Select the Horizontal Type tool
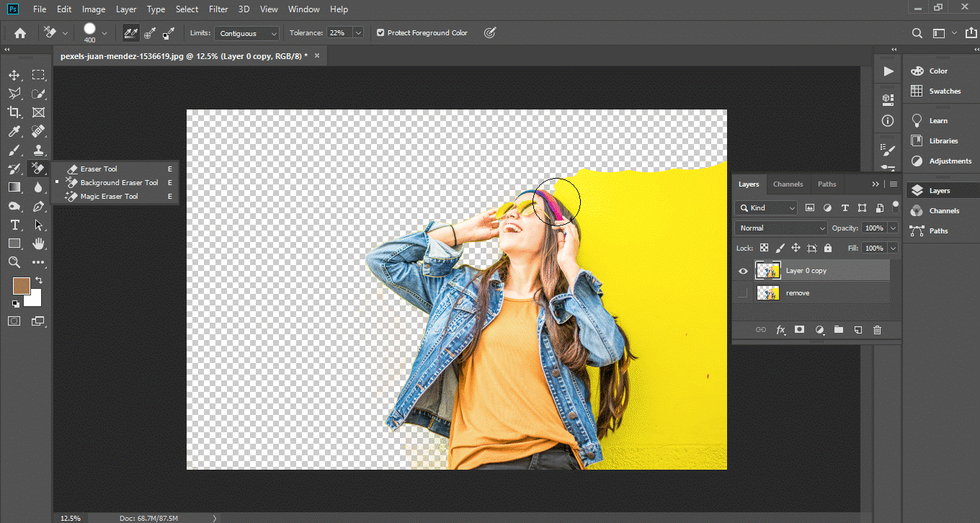Screen dimensions: 980x523 14,225
